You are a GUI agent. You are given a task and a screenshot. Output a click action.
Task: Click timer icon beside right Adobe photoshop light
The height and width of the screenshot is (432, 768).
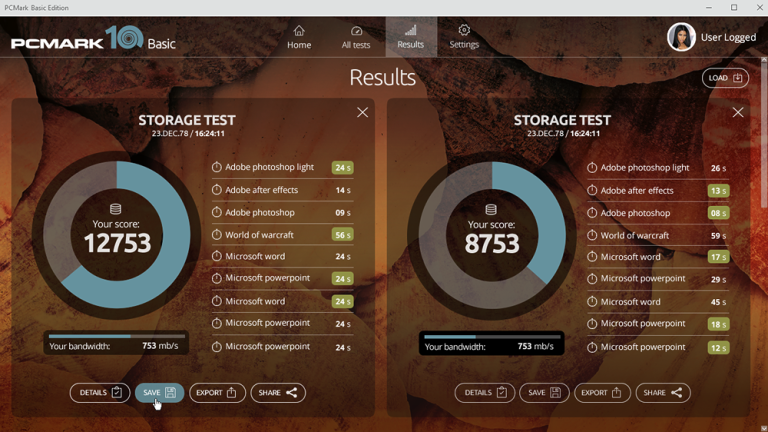592,168
